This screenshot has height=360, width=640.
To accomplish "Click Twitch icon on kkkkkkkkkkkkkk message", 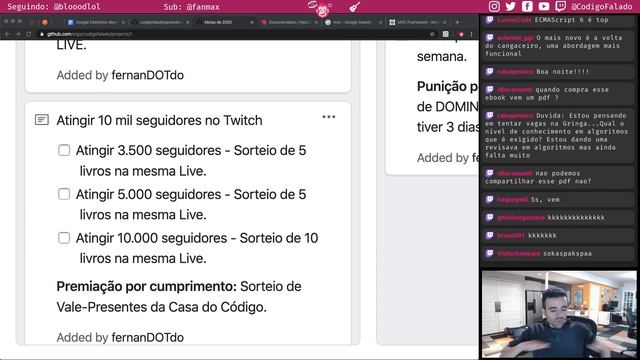I will pyautogui.click(x=489, y=218).
